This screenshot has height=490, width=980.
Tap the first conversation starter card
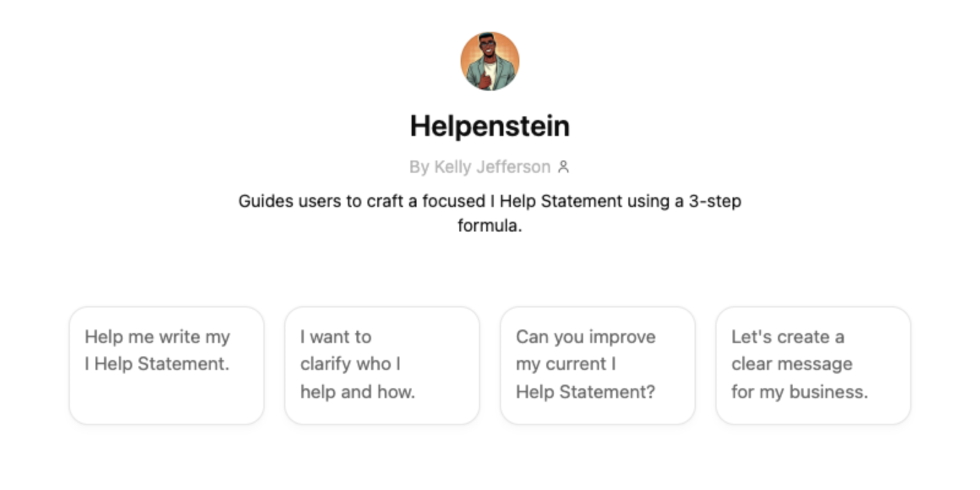[x=167, y=366]
